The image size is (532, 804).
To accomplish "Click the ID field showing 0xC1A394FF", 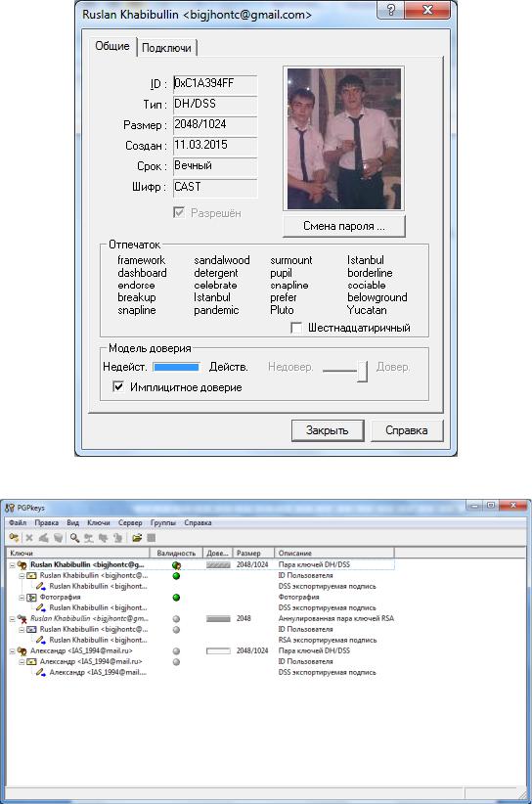I will [x=215, y=83].
